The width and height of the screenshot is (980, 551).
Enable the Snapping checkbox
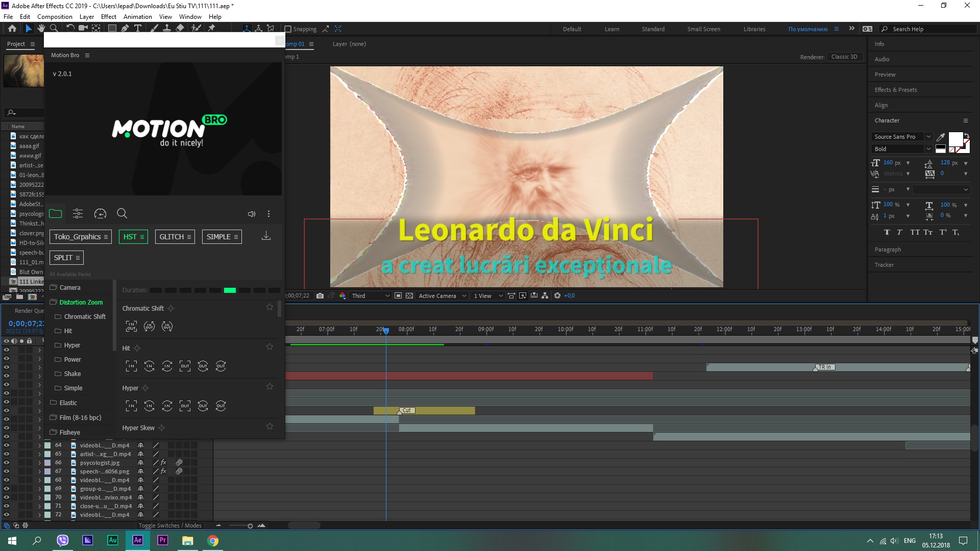pos(288,29)
